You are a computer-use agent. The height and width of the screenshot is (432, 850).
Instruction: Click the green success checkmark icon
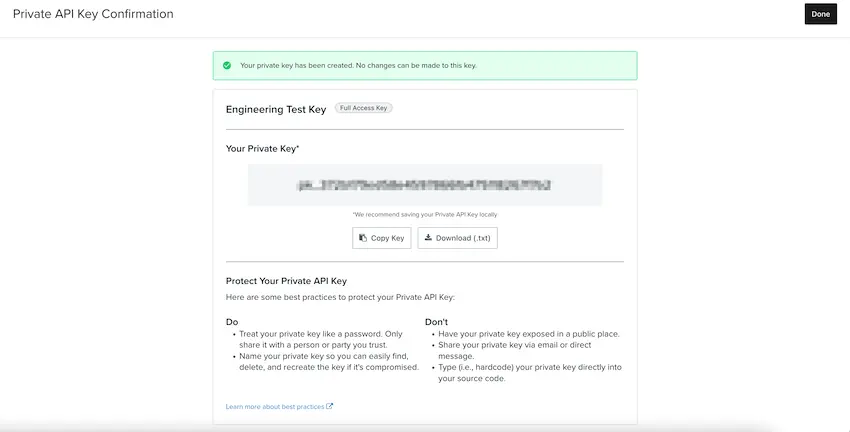(227, 65)
